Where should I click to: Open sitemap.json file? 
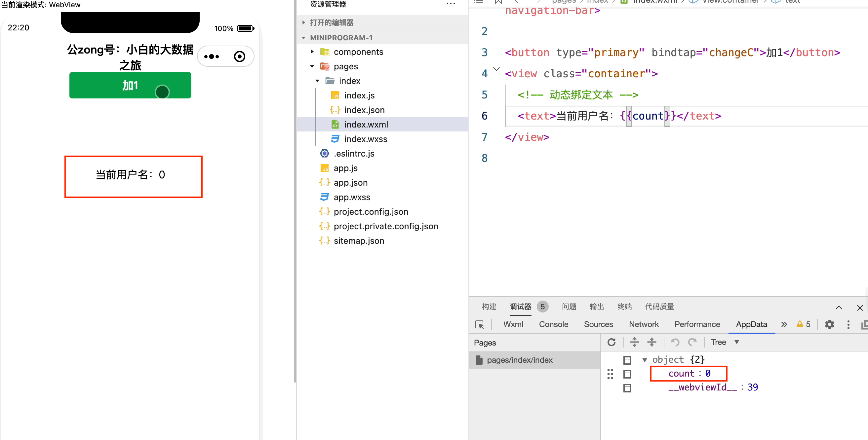click(x=359, y=240)
